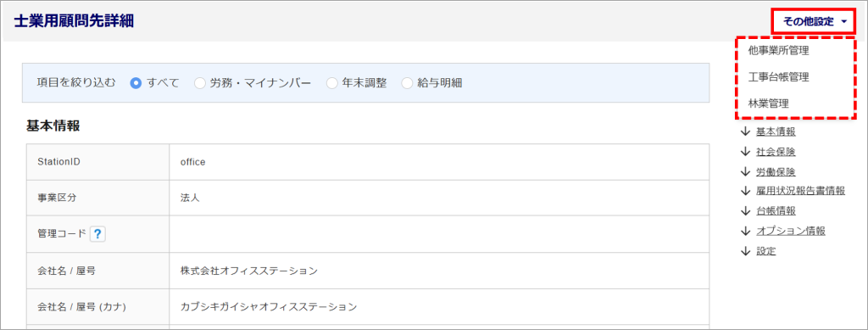This screenshot has width=868, height=330.
Task: Open the その他設定 dropdown
Action: point(815,22)
